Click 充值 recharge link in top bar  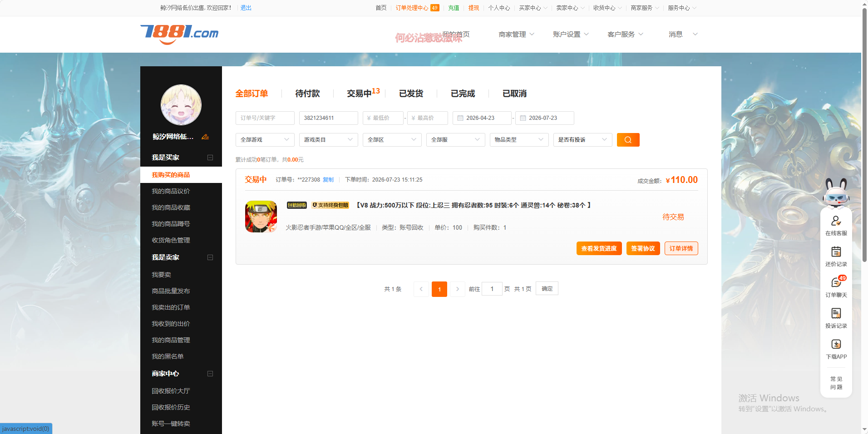[454, 8]
